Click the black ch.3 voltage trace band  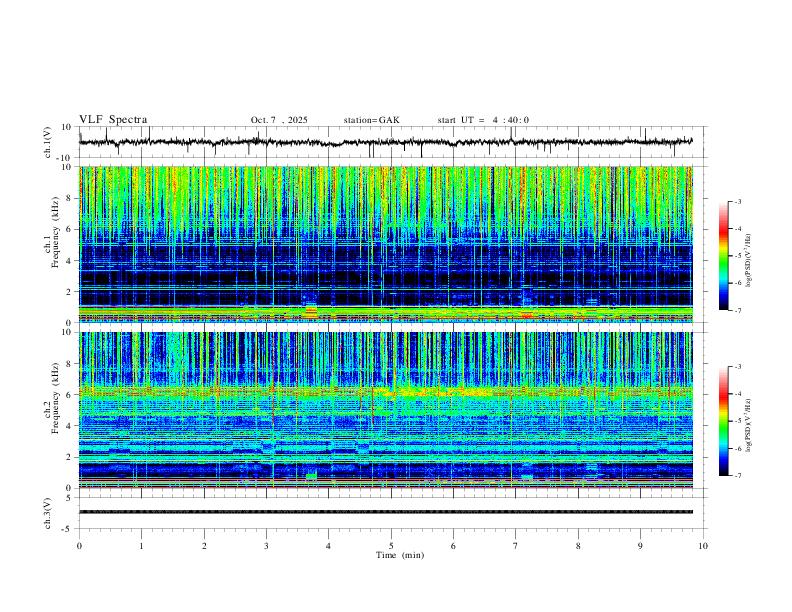click(x=386, y=512)
